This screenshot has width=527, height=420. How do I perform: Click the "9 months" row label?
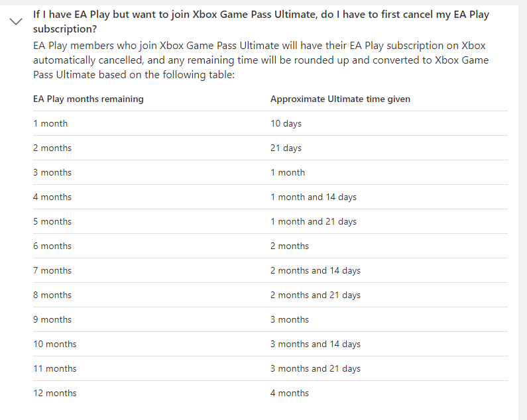(x=52, y=320)
